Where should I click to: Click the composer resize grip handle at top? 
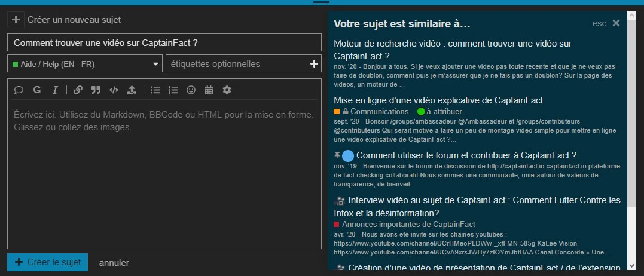321,2
